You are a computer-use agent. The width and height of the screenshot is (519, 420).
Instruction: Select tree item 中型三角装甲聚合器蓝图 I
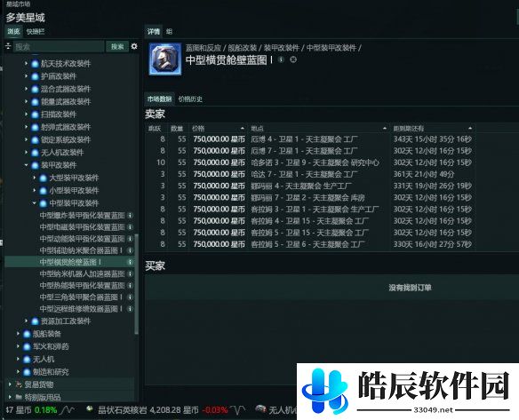pos(81,297)
